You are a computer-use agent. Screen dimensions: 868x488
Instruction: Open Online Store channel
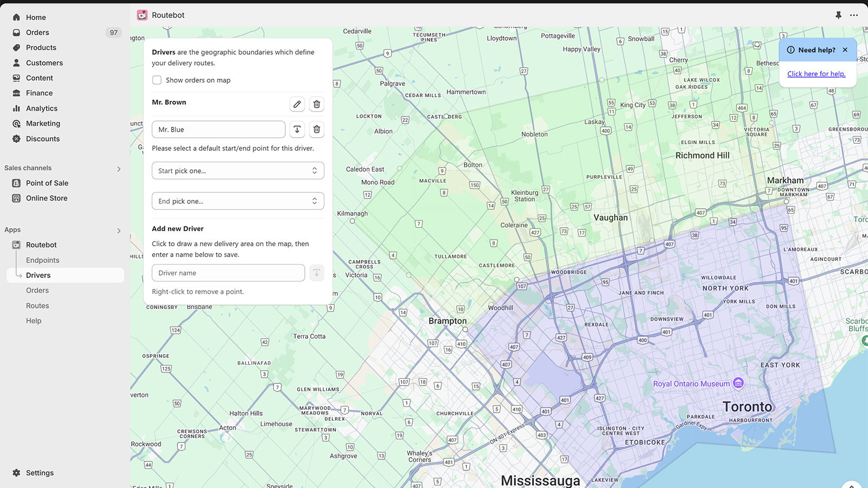(47, 198)
